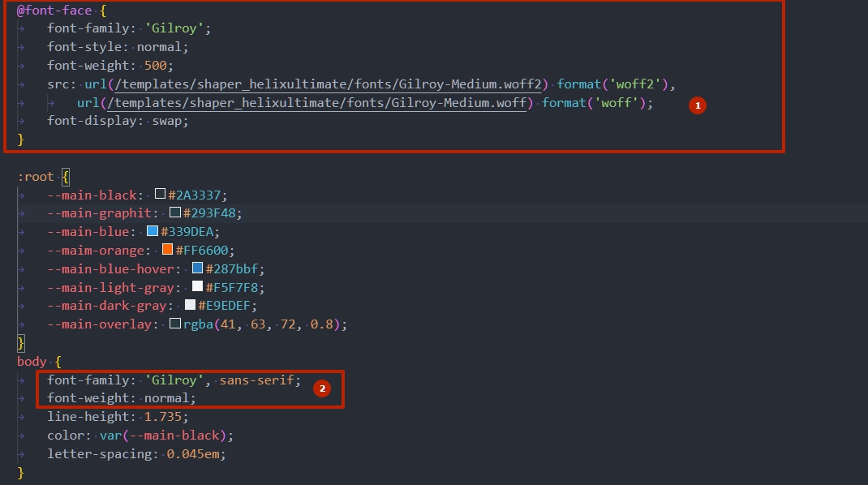Open the #F5F7F8 light gray swatch
Screen dimensions: 868x485
pos(197,287)
